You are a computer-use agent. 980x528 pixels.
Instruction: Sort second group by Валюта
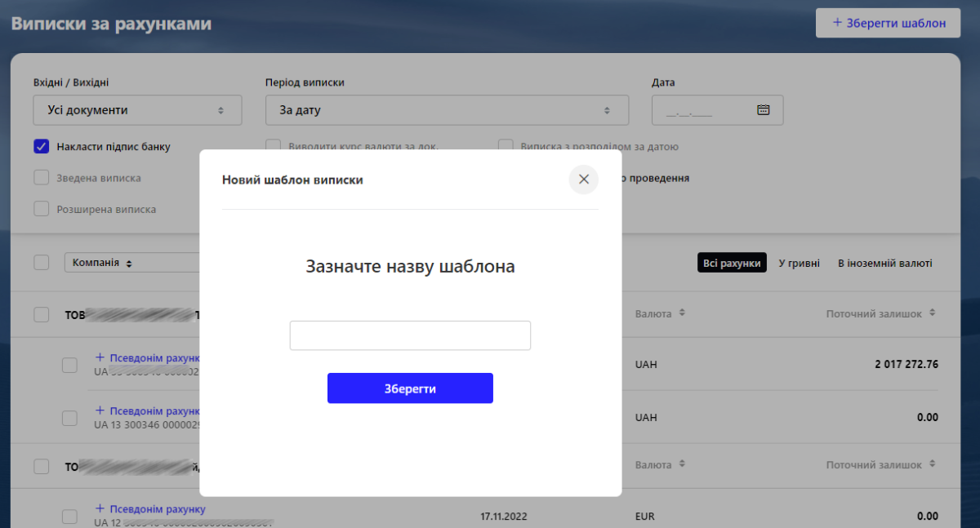pos(660,464)
